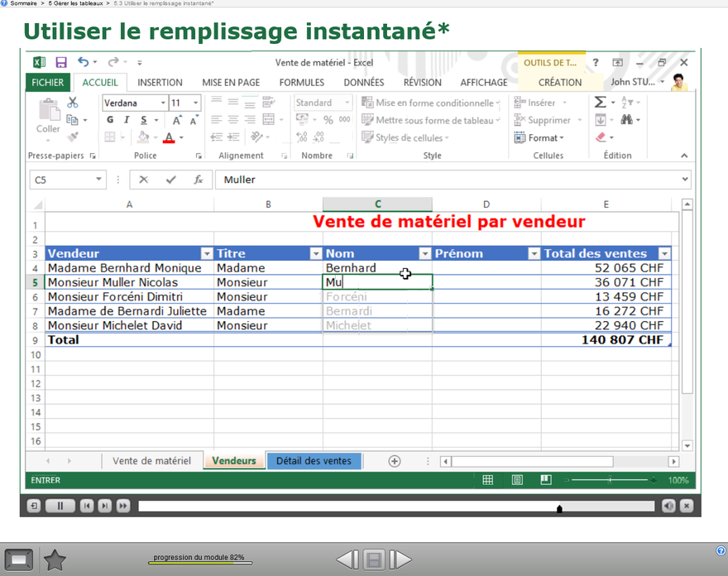728x576 pixels.
Task: Click the font color A icon
Action: (169, 138)
